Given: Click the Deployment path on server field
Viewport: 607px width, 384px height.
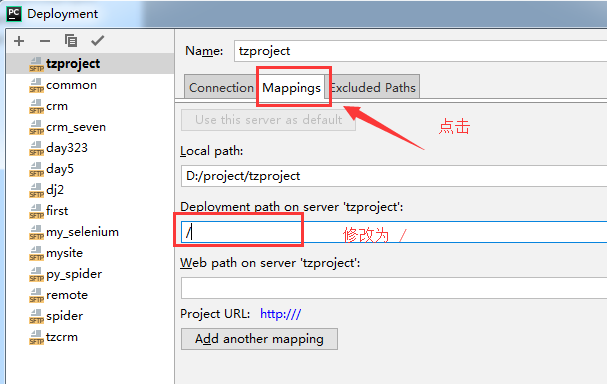Looking at the screenshot, I should tap(394, 232).
